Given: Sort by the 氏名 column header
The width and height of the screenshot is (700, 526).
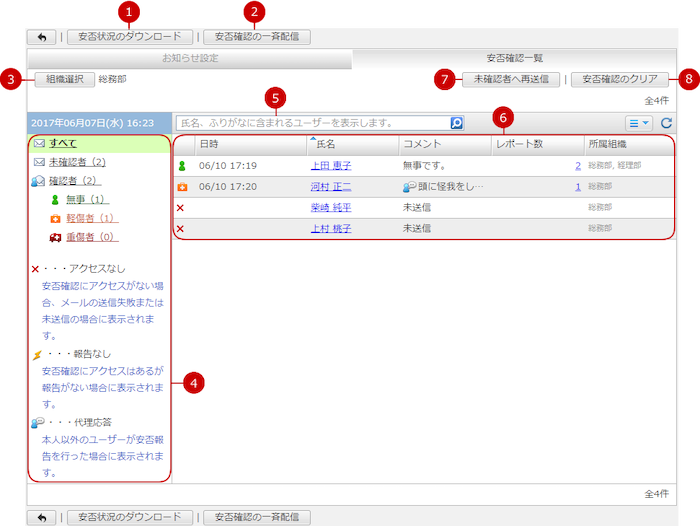Looking at the screenshot, I should click(324, 145).
